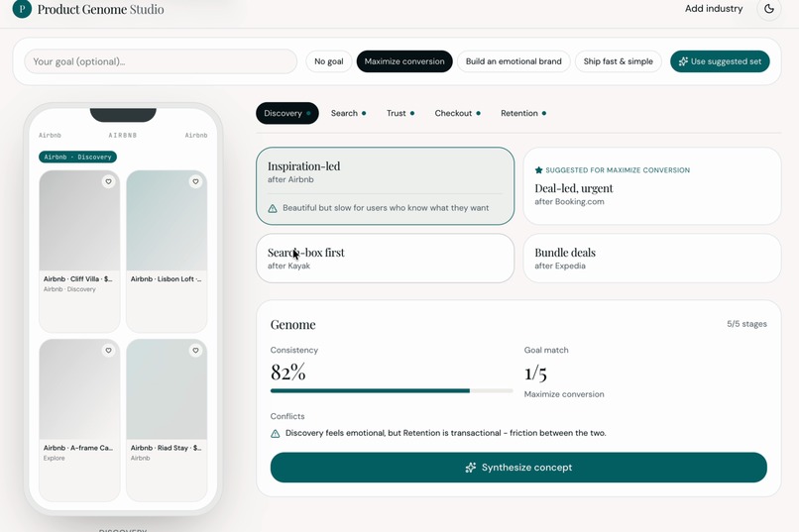Image resolution: width=799 pixels, height=532 pixels.
Task: Toggle dark mode moon icon
Action: tap(769, 9)
